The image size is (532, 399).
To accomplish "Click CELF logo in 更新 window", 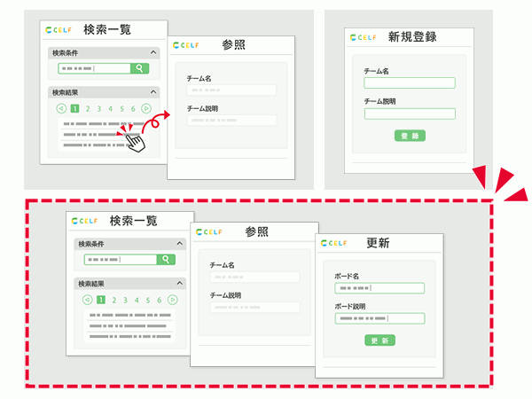I will (334, 243).
